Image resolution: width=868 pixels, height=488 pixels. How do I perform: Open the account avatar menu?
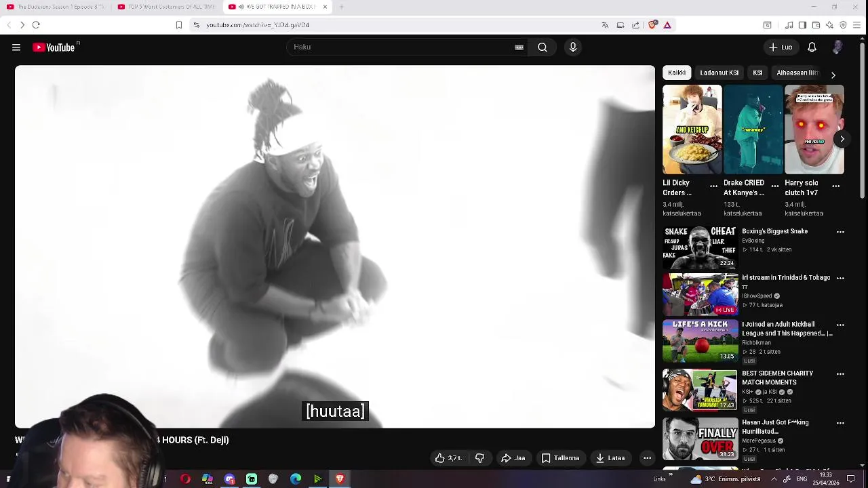tap(838, 47)
